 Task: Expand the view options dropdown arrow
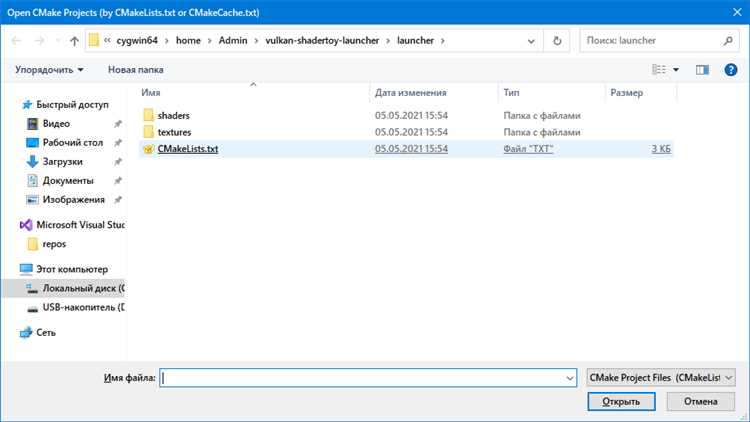676,70
